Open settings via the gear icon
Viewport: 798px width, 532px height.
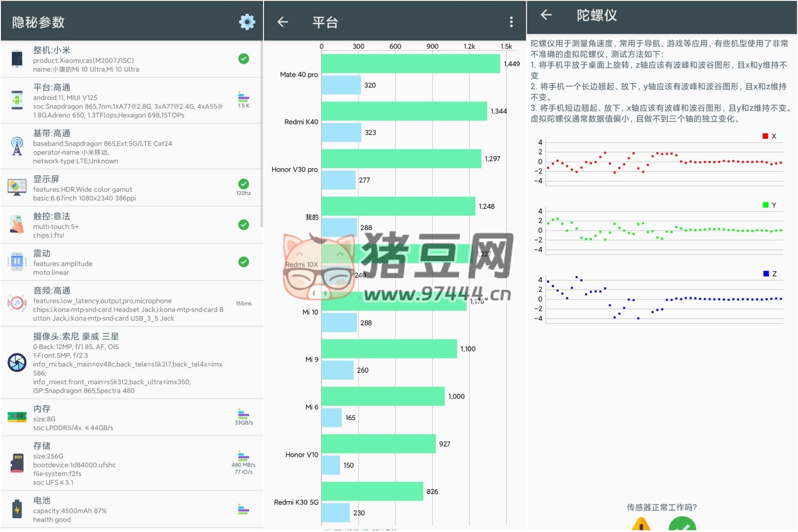point(247,22)
